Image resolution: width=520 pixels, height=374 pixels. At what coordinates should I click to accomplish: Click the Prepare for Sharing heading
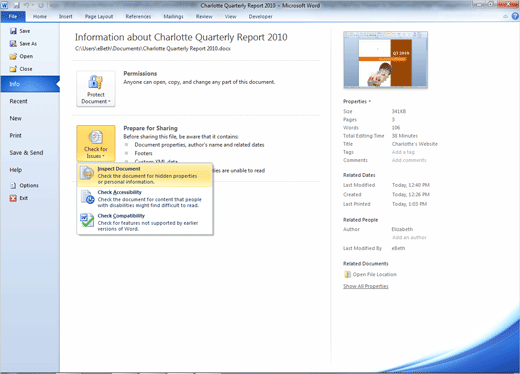click(x=150, y=128)
